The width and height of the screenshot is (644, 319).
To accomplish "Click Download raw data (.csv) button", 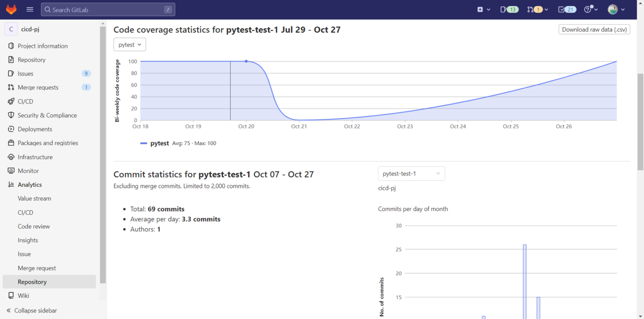I will click(594, 29).
